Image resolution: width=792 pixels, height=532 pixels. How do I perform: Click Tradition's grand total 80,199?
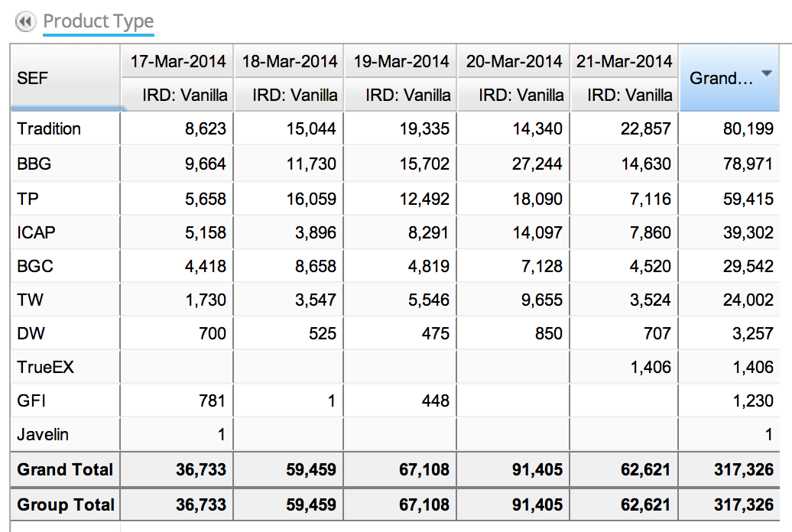pyautogui.click(x=748, y=129)
